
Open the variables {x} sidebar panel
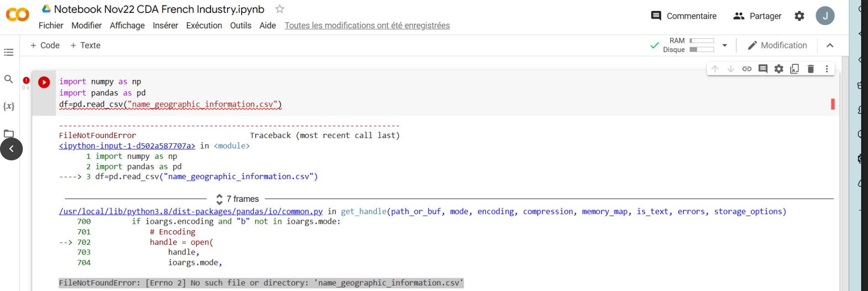point(9,106)
